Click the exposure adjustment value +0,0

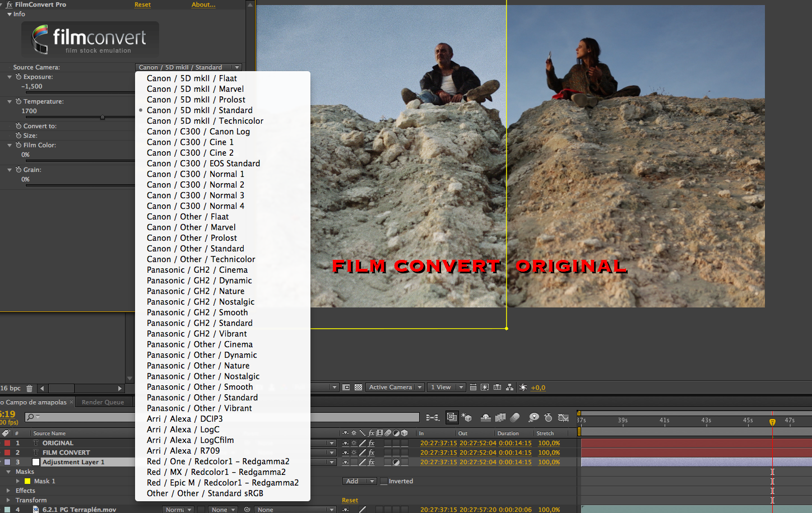point(538,388)
